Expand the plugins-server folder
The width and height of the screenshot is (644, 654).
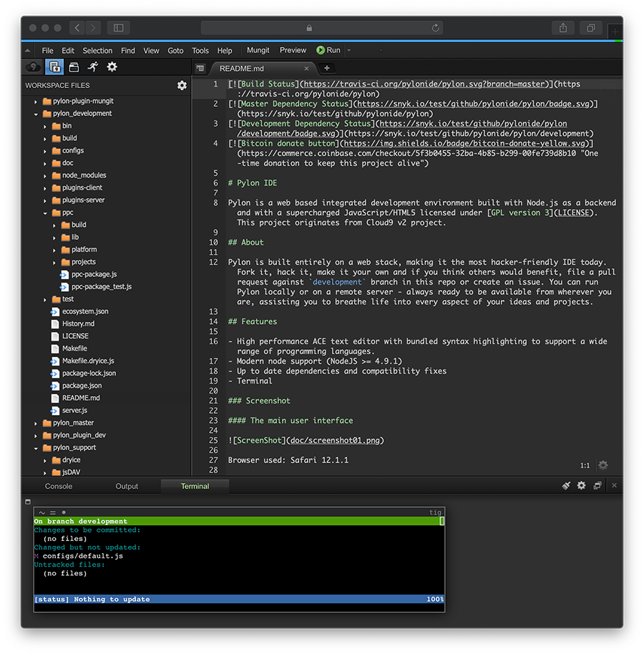pyautogui.click(x=45, y=200)
